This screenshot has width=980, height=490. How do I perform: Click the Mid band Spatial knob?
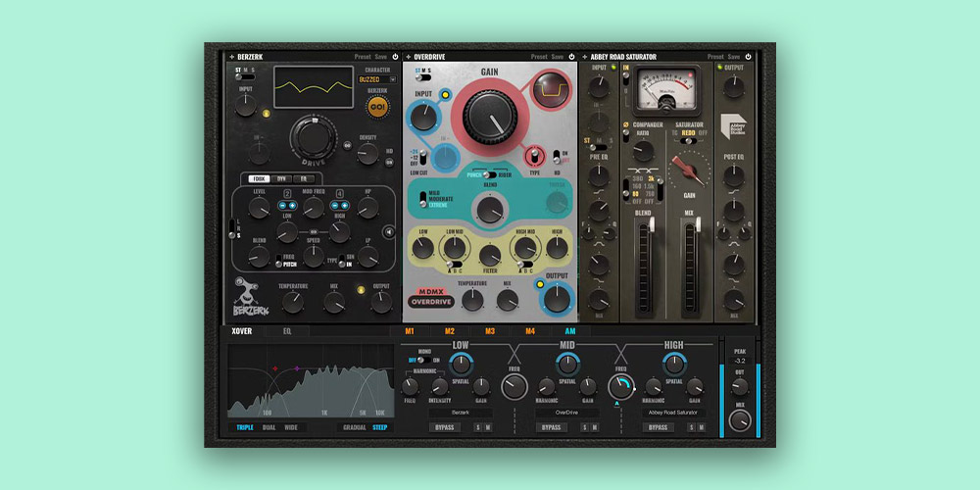pyautogui.click(x=566, y=365)
